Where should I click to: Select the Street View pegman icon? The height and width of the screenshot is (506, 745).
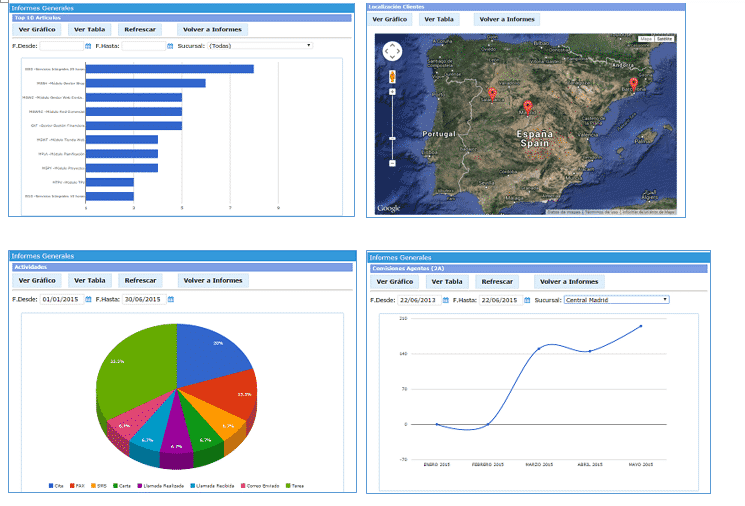(392, 76)
